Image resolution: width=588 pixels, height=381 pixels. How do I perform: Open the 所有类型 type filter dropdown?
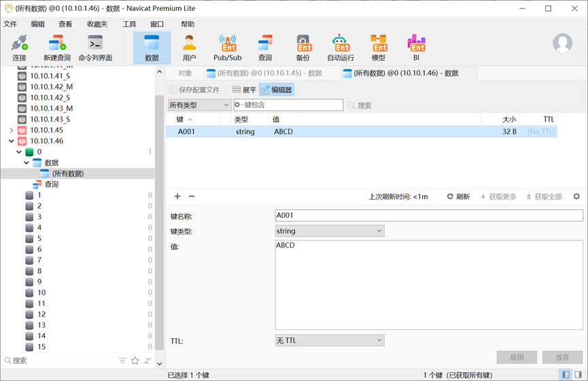[x=199, y=105]
